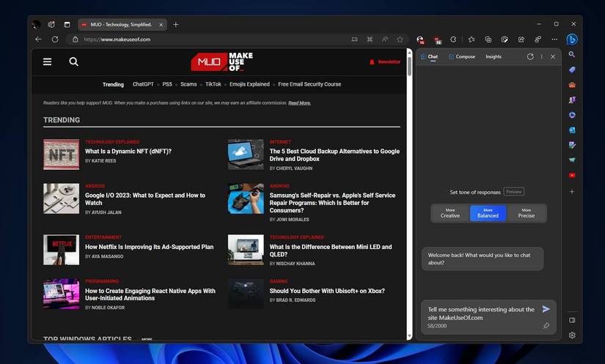
Task: Refresh the Bing chat sidebar
Action: coord(528,56)
